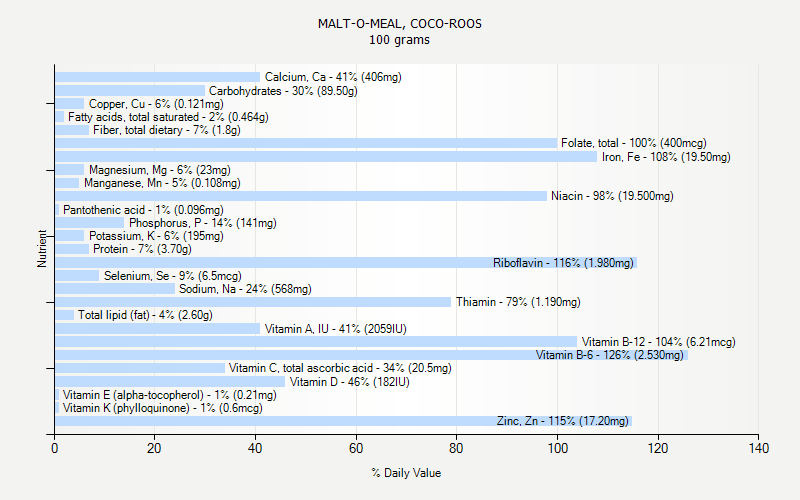800x500 pixels.
Task: Select the Vitamin A, IU - 41% label
Action: point(336,329)
